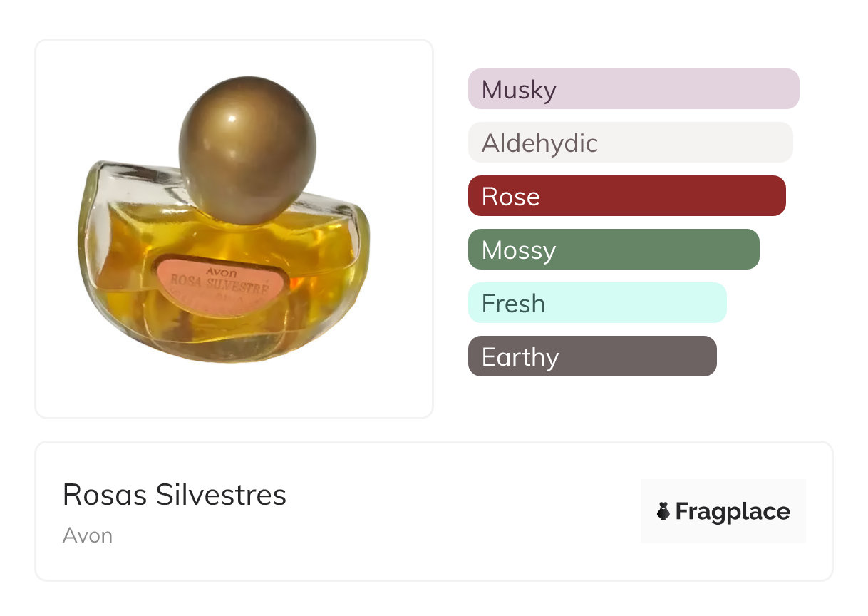Screen dimensions: 868x616
Task: Open the perfume bottle product image
Action: (234, 228)
